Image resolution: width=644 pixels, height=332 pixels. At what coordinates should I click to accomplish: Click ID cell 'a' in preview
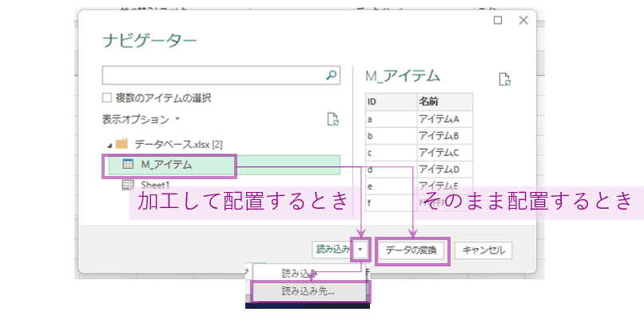[391, 119]
